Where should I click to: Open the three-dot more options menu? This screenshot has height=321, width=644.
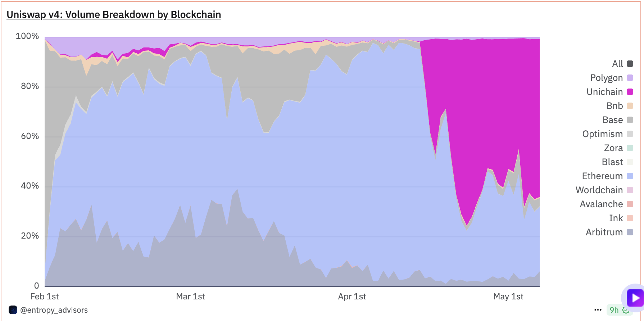tap(598, 310)
